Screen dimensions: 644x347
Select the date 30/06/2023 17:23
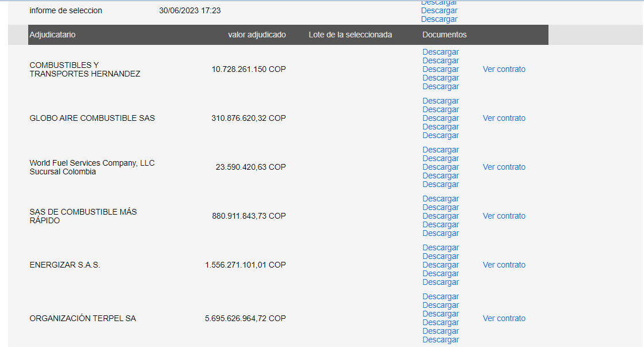point(190,10)
